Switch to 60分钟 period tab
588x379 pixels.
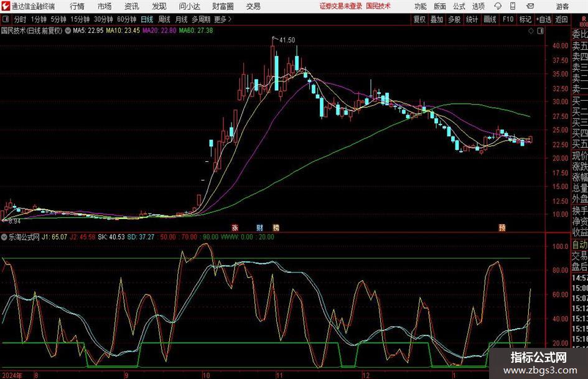click(127, 19)
